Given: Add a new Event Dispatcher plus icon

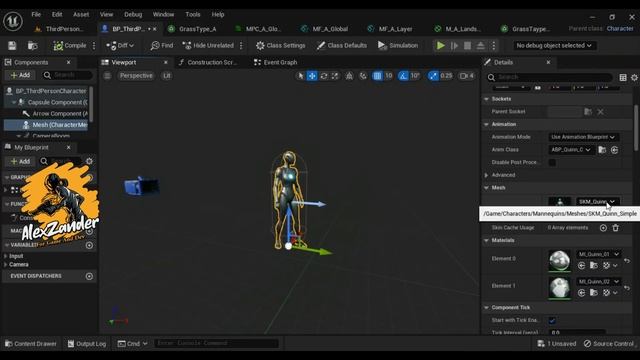Looking at the screenshot, I should pyautogui.click(x=89, y=276).
